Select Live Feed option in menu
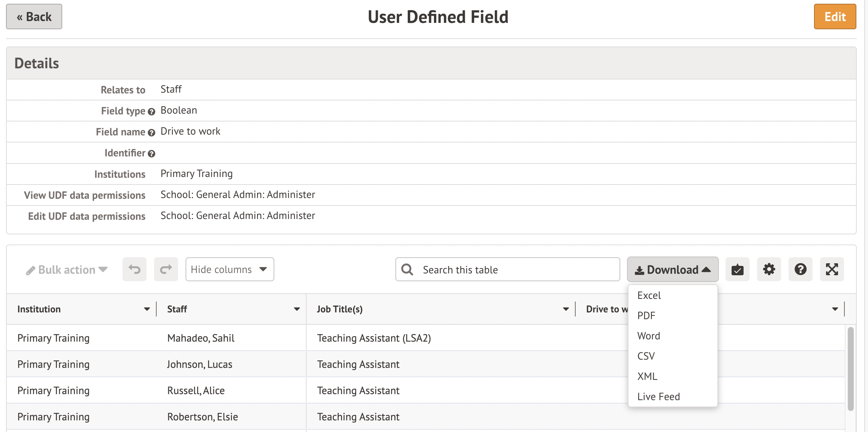The image size is (868, 432). click(658, 397)
